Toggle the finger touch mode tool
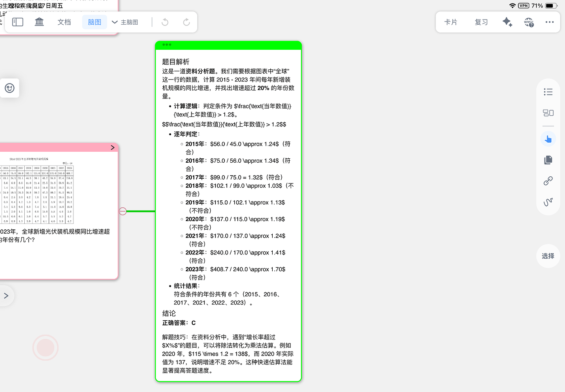This screenshot has height=392, width=565. pos(548,139)
